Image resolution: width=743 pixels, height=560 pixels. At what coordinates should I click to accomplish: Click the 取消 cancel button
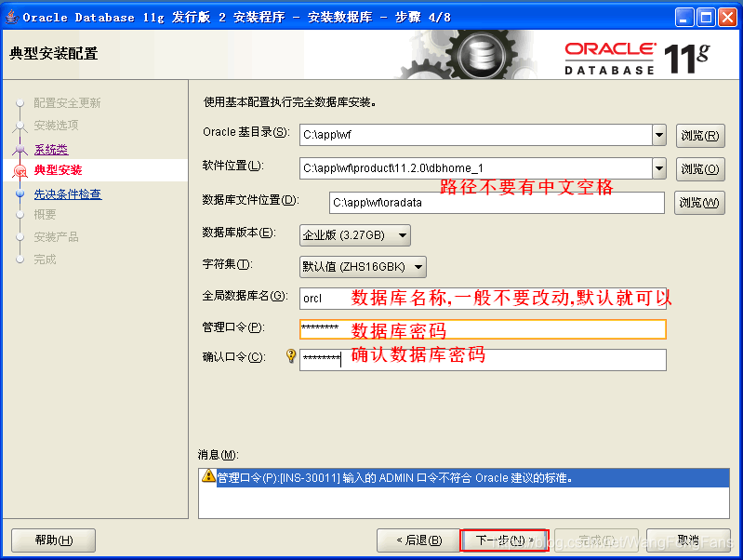point(688,540)
